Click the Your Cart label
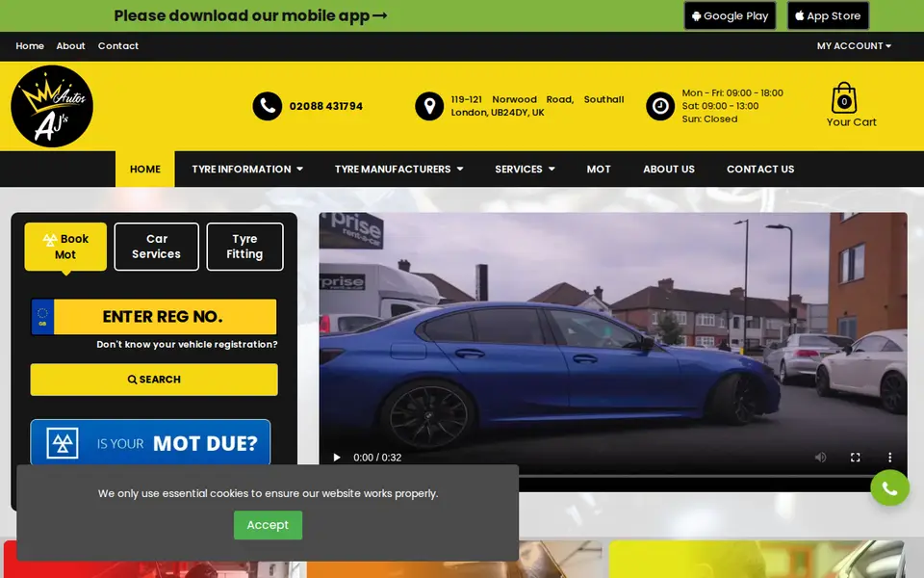Viewport: 924px width, 578px height. coord(851,122)
